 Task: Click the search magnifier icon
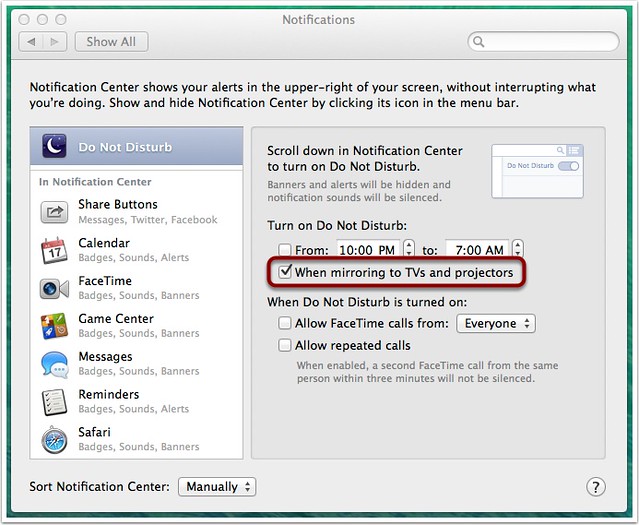(x=479, y=42)
